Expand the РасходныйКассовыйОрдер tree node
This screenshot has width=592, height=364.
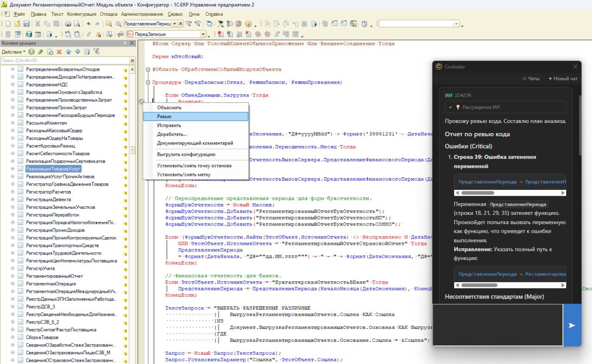point(13,131)
